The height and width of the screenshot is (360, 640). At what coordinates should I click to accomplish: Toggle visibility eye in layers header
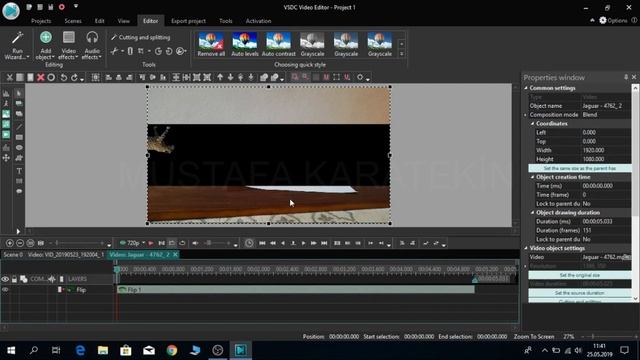[5, 279]
